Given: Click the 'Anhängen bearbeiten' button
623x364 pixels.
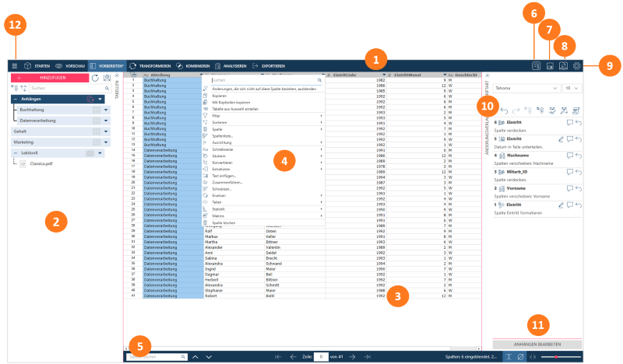Looking at the screenshot, I should coord(537,344).
